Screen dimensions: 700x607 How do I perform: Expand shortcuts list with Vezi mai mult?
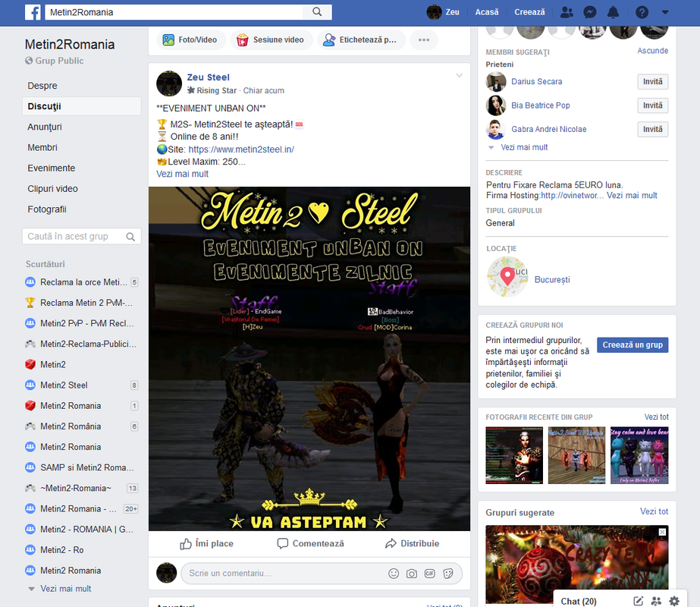66,589
